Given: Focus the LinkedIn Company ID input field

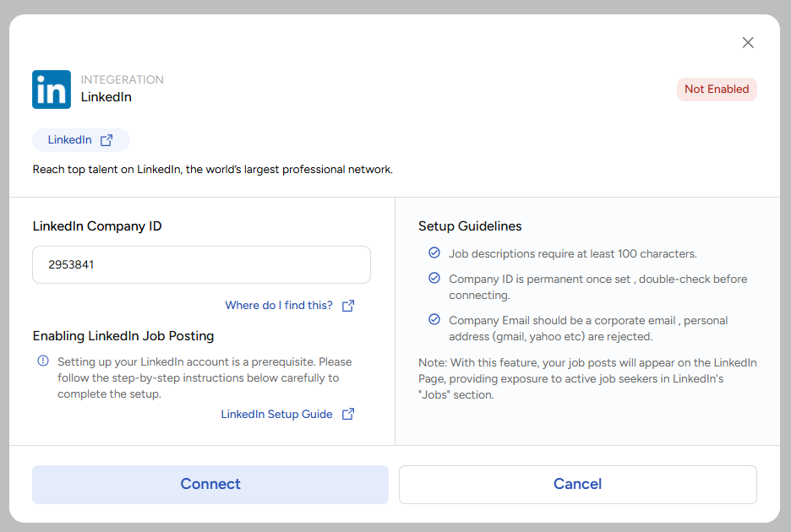Looking at the screenshot, I should 201,265.
